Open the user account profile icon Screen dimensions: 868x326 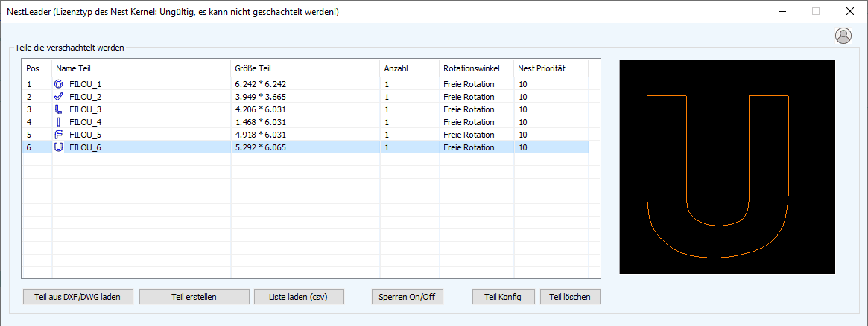coord(843,35)
